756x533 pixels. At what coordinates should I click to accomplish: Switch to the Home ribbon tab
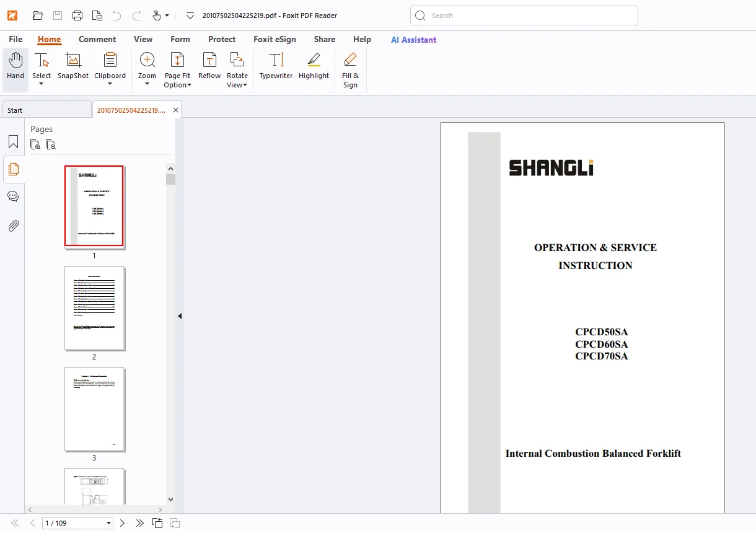49,39
